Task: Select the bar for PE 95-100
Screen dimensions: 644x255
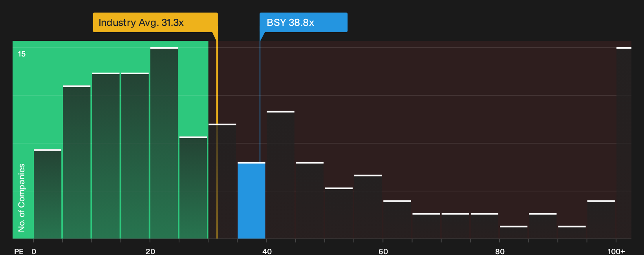Action: pos(601,219)
